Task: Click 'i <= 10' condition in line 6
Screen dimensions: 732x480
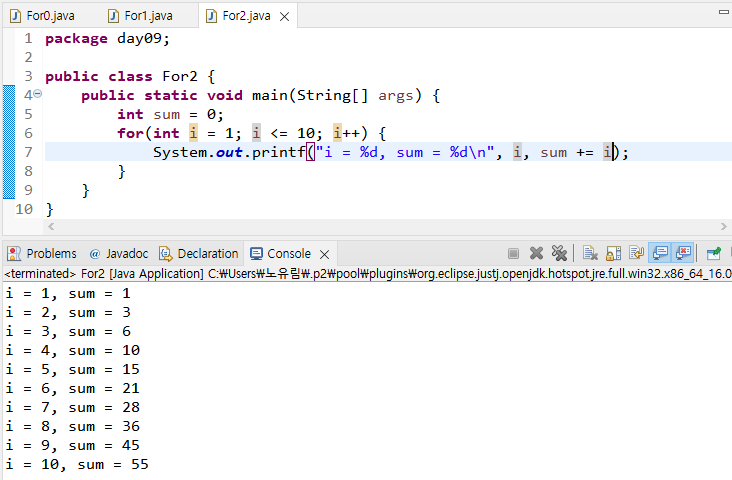Action: pos(283,134)
